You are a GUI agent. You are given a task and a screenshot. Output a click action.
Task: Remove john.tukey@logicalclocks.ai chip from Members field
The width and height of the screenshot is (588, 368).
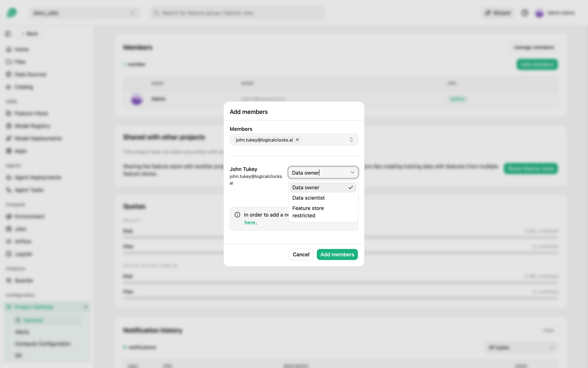[x=297, y=140]
